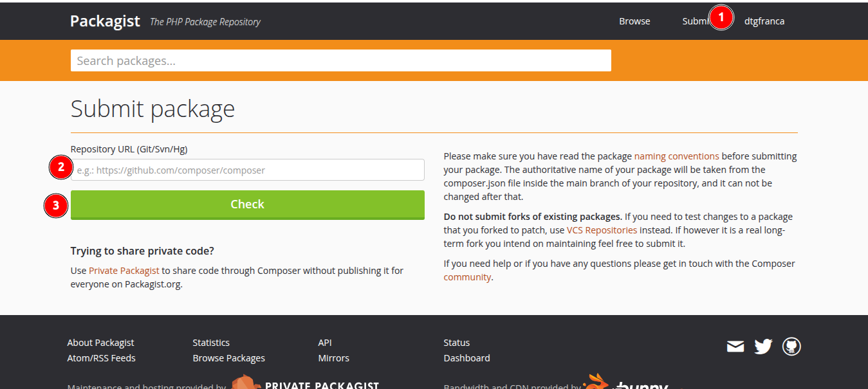Open the naming conventions link
Viewport: 868px width, 389px height.
[676, 156]
